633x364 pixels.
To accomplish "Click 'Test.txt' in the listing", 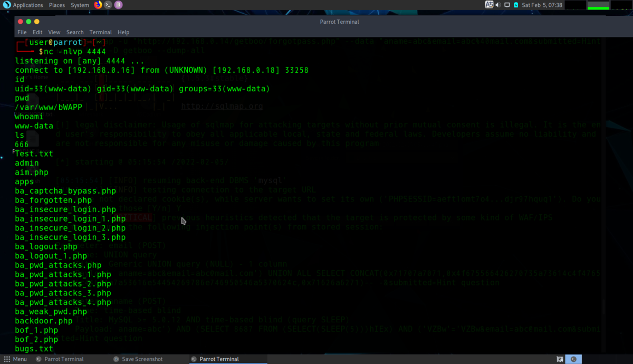I will pos(34,154).
